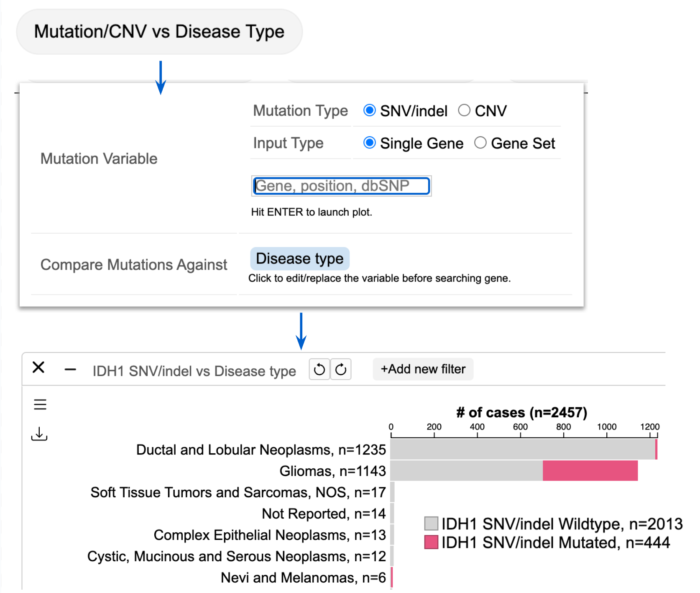
Task: Click the Gliomas, n=1143 row label
Action: (x=332, y=471)
